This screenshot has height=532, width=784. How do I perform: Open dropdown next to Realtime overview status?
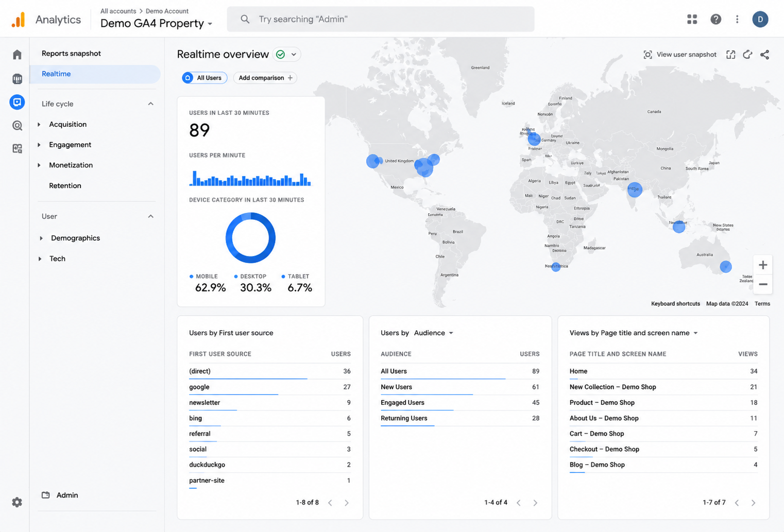coord(294,55)
